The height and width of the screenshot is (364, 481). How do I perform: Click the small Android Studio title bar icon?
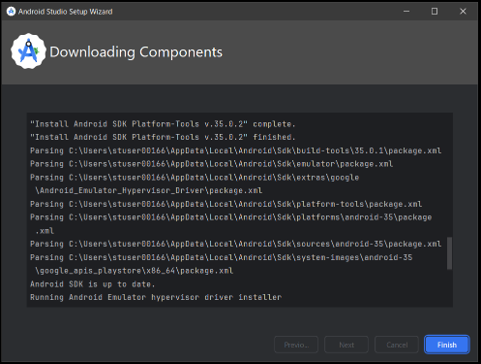[11, 11]
